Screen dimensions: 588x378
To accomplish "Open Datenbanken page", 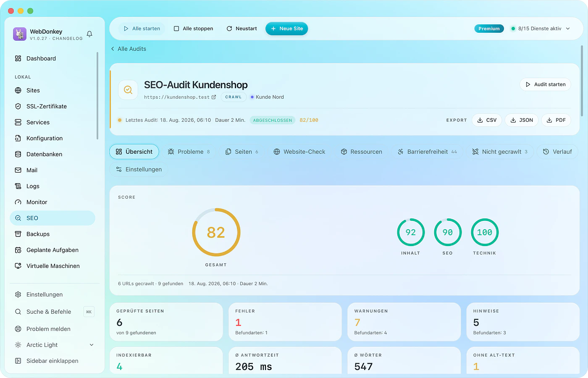I will click(x=52, y=154).
